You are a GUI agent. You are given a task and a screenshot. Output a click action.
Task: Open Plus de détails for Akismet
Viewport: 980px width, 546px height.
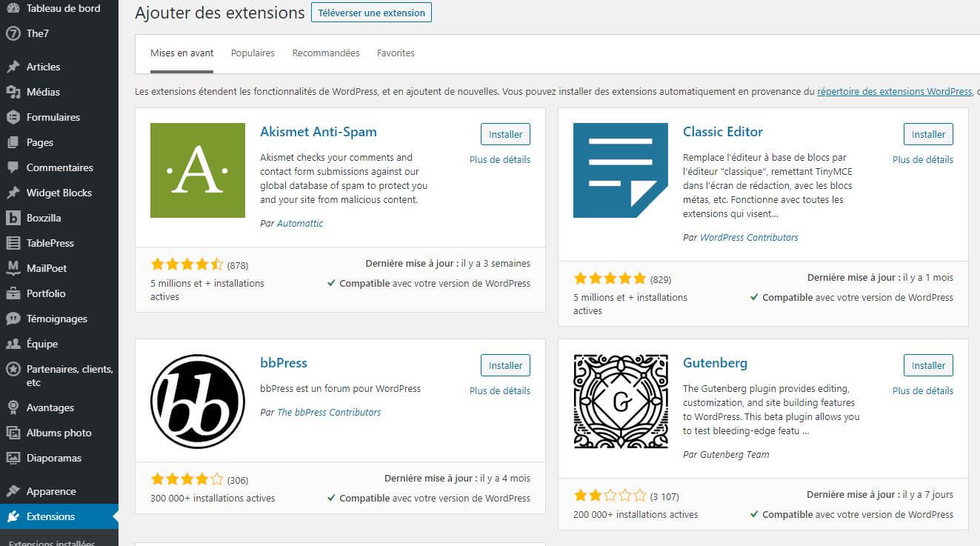500,159
